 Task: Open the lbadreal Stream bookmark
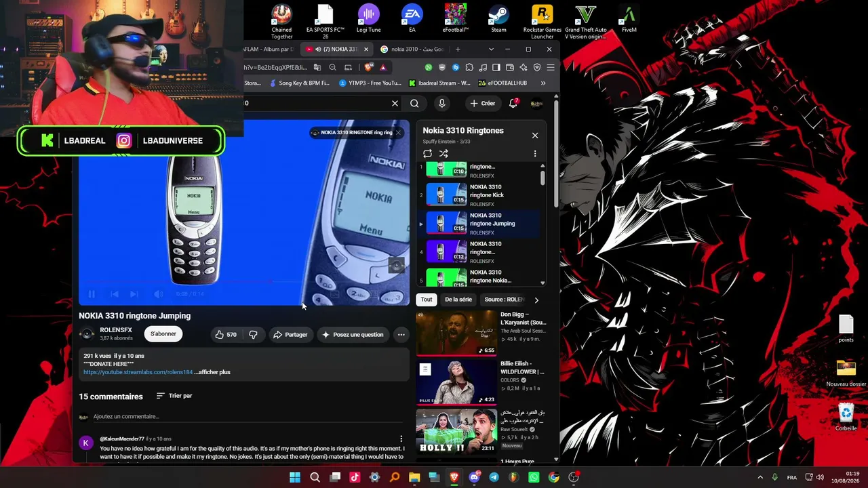pyautogui.click(x=439, y=83)
